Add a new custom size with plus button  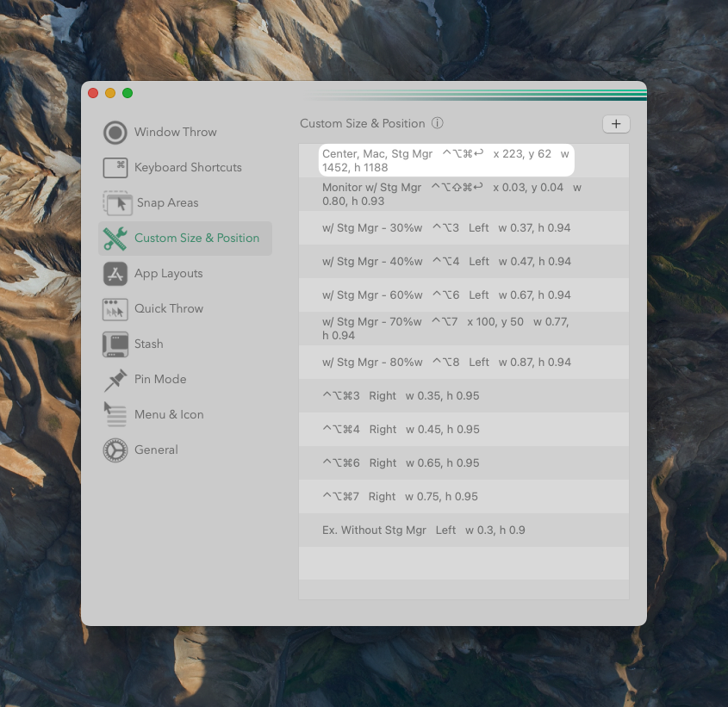click(x=615, y=124)
